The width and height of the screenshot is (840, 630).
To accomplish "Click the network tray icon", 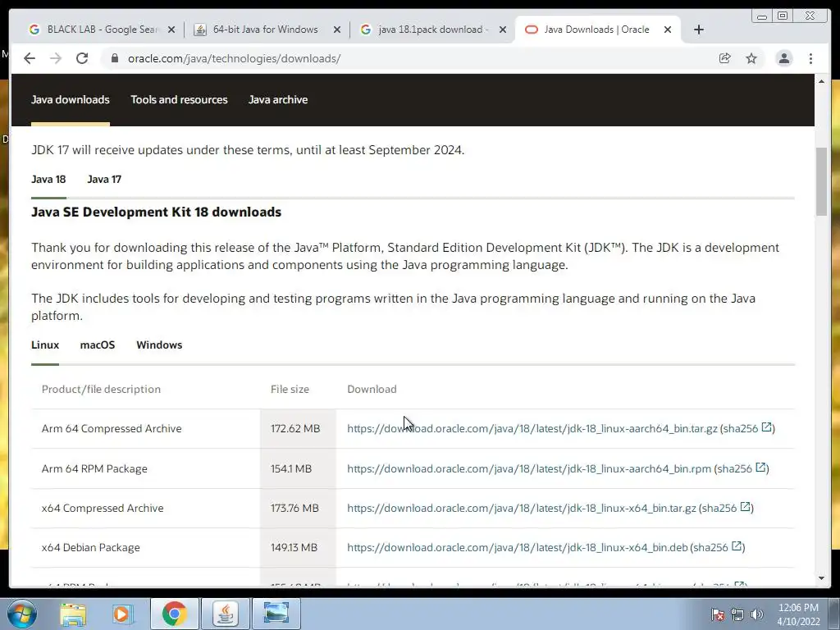I will tap(737, 614).
